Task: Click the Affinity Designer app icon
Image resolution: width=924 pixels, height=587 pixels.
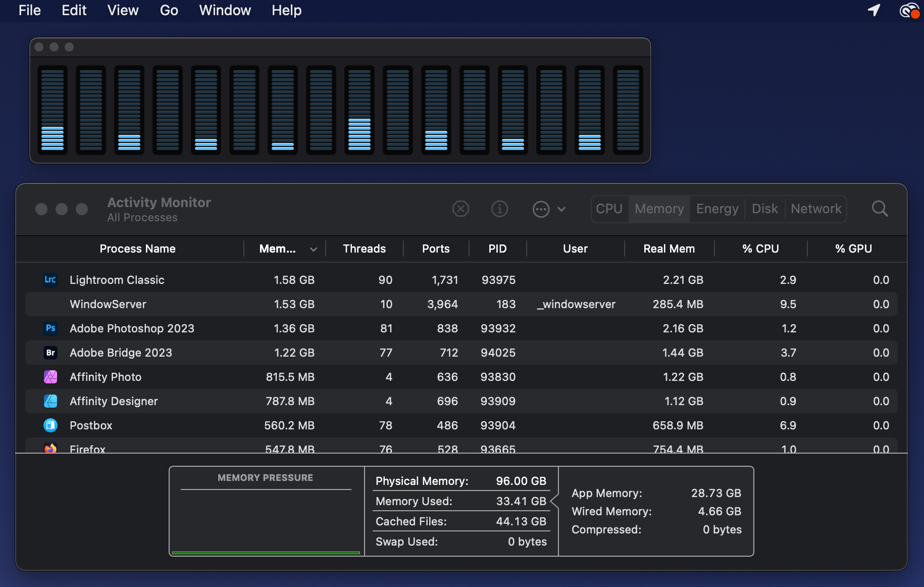Action: tap(50, 401)
